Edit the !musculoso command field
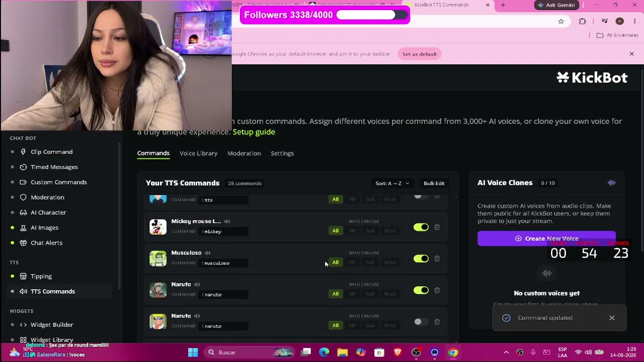Viewport: 644px width, 362px height. pos(224,263)
